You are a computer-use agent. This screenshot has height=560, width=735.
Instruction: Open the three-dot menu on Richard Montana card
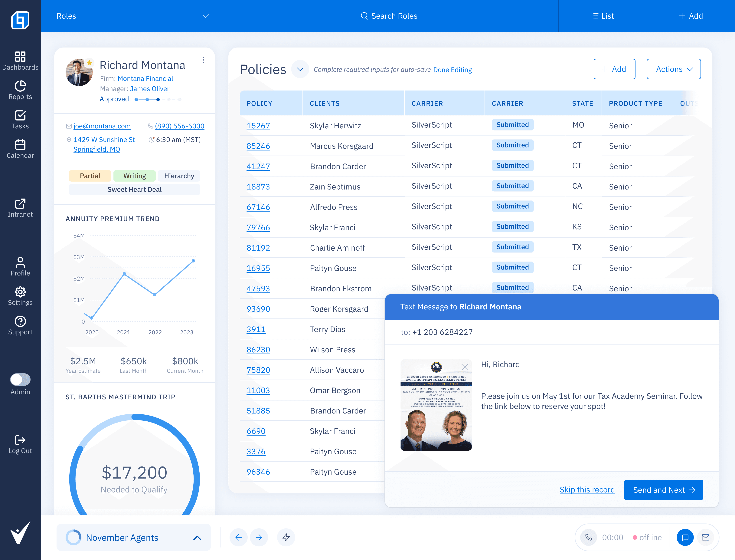tap(203, 60)
